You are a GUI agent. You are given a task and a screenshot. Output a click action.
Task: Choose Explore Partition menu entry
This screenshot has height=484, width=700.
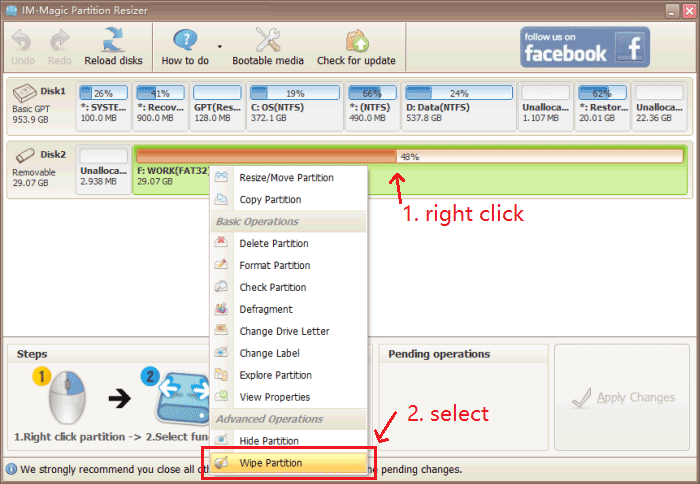click(x=288, y=375)
